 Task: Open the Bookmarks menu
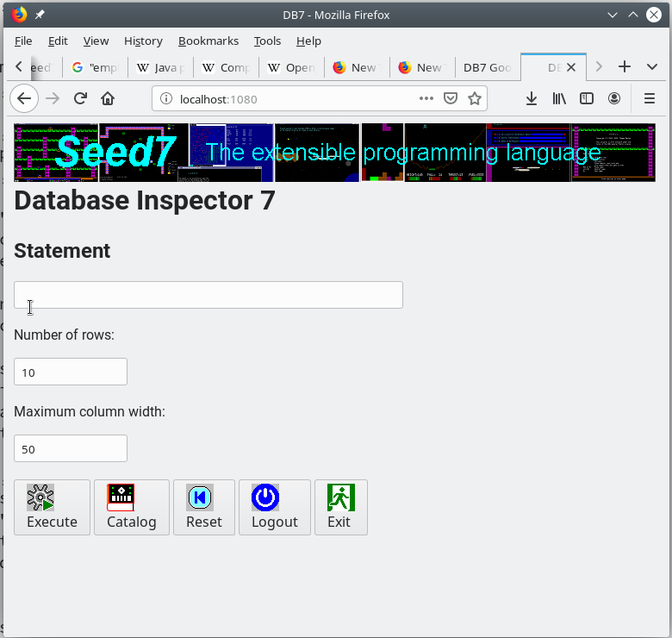(208, 41)
